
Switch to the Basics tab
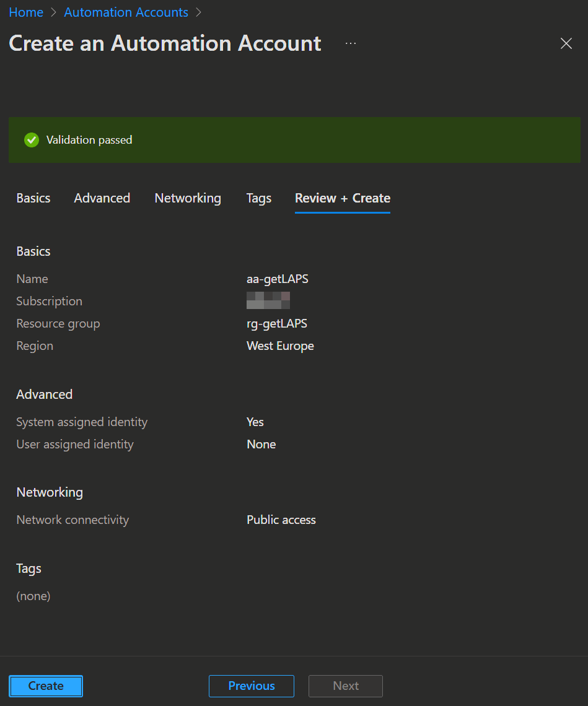(x=33, y=198)
